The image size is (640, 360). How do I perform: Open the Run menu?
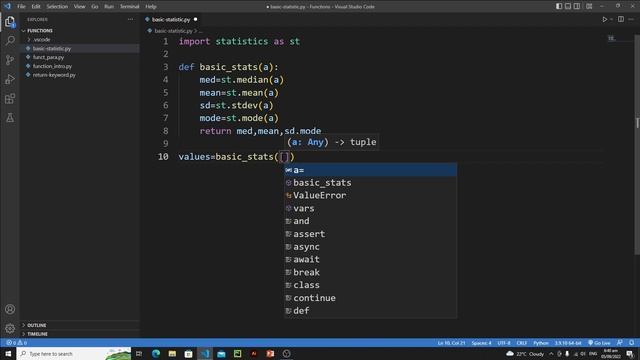109,7
